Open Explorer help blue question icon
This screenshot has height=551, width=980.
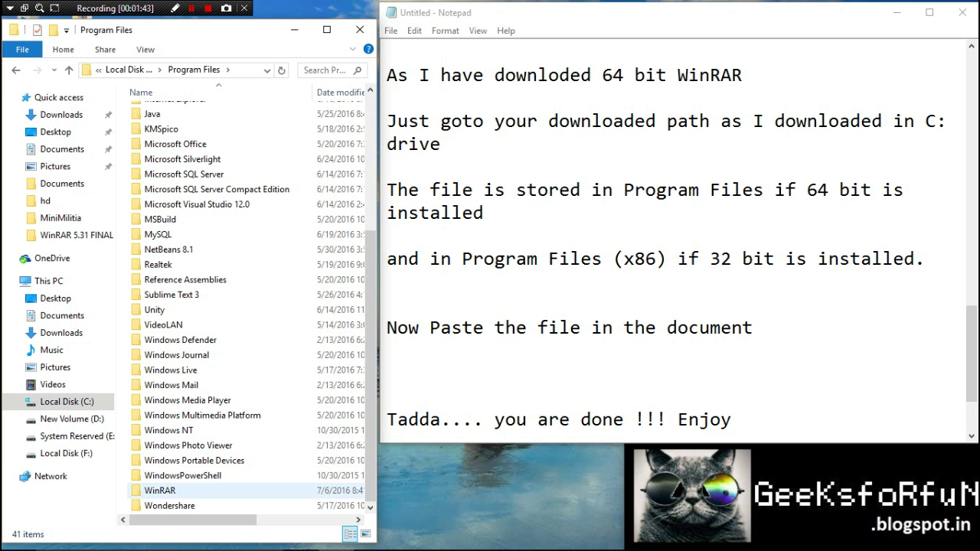click(x=368, y=49)
